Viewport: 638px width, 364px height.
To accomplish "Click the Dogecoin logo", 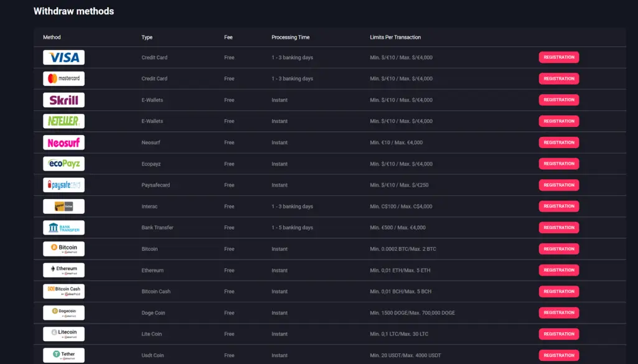I will point(64,313).
